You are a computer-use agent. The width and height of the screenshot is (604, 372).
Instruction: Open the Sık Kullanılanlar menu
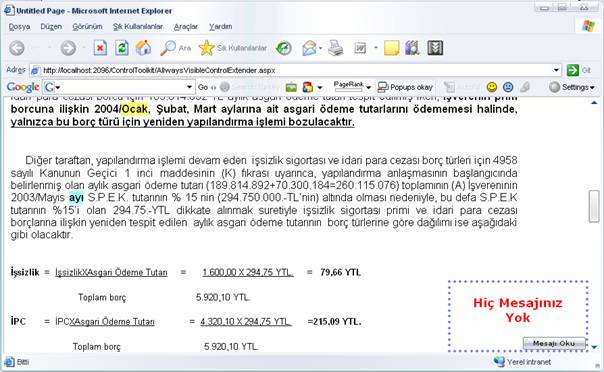(x=138, y=27)
